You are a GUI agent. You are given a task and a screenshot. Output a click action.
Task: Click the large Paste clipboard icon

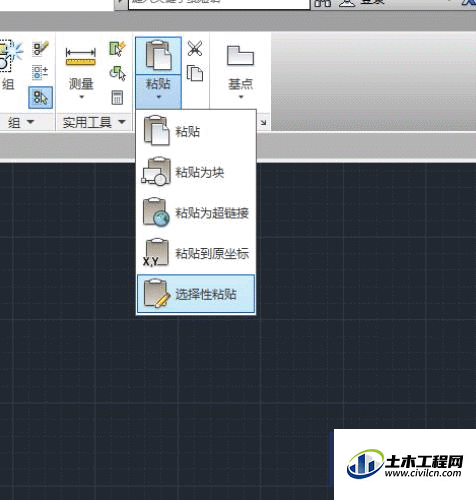pos(158,55)
